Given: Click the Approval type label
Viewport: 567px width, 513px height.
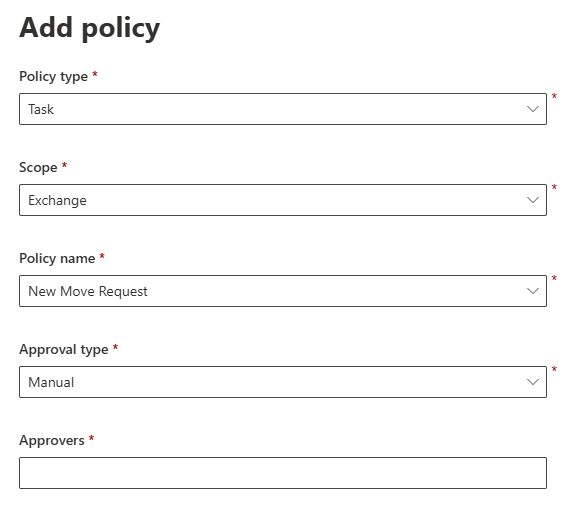Looking at the screenshot, I should 64,350.
